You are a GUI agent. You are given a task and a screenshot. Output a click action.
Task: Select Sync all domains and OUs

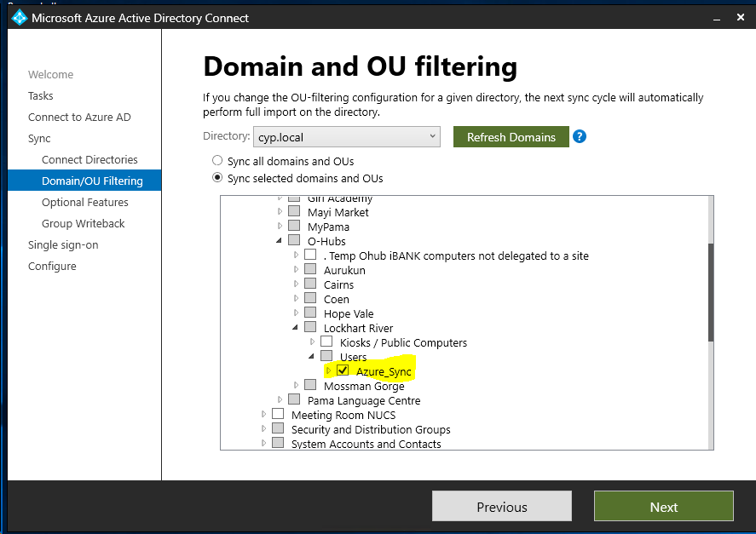(217, 160)
